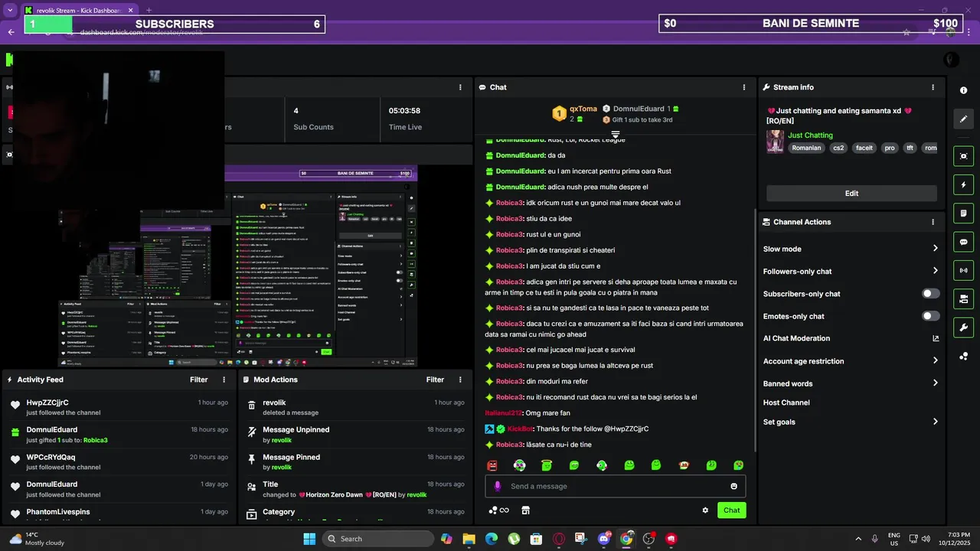Click the Edit stream info button
This screenshot has height=551, width=980.
851,194
